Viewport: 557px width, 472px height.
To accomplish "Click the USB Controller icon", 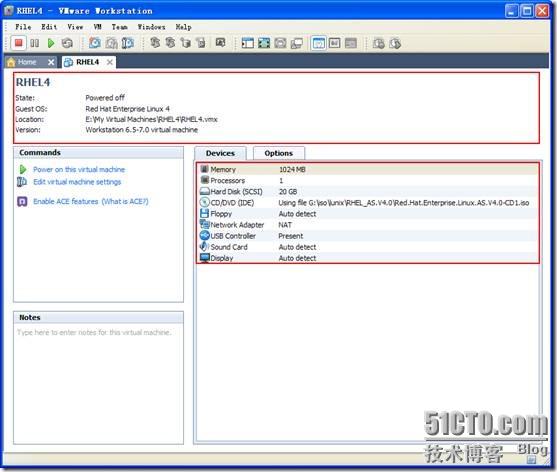I will 205,235.
